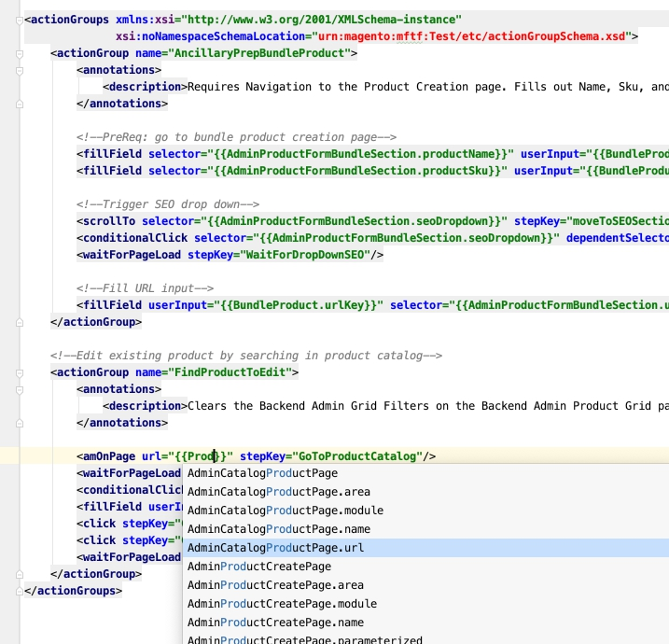
Task: Click fold-end marker beside closing actionGroups tag
Action: pos(20,591)
